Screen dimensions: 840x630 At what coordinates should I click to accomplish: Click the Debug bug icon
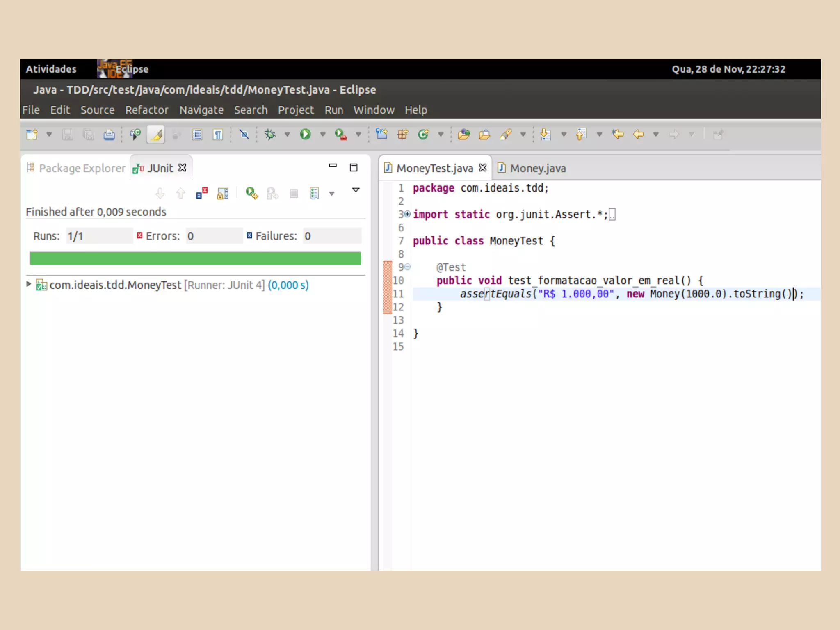[270, 135]
